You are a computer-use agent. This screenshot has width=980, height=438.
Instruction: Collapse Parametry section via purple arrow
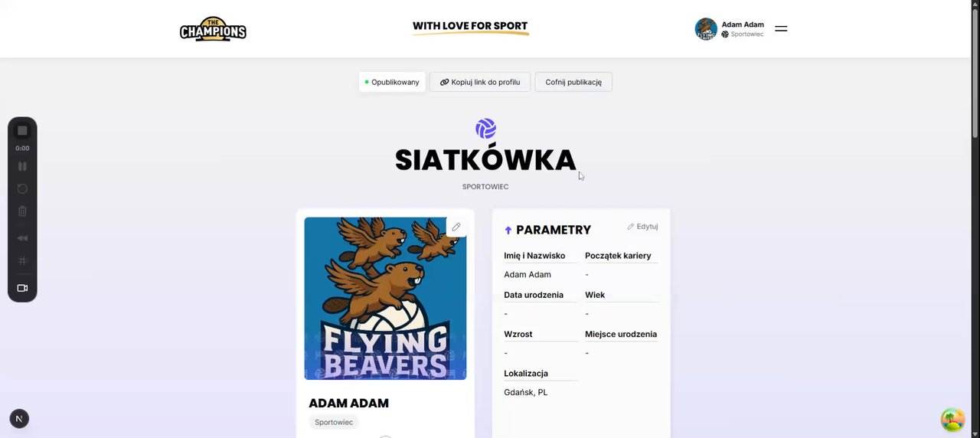[508, 230]
